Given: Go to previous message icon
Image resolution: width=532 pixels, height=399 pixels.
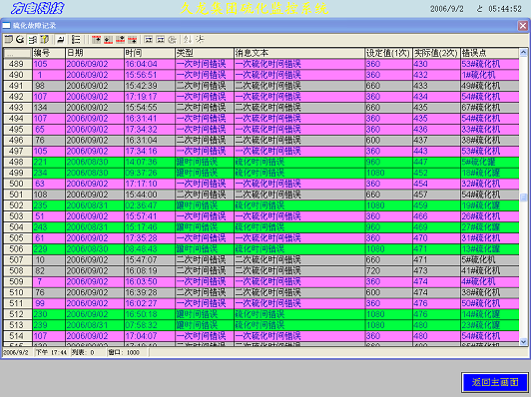Looking at the screenshot, I should click(x=133, y=40).
